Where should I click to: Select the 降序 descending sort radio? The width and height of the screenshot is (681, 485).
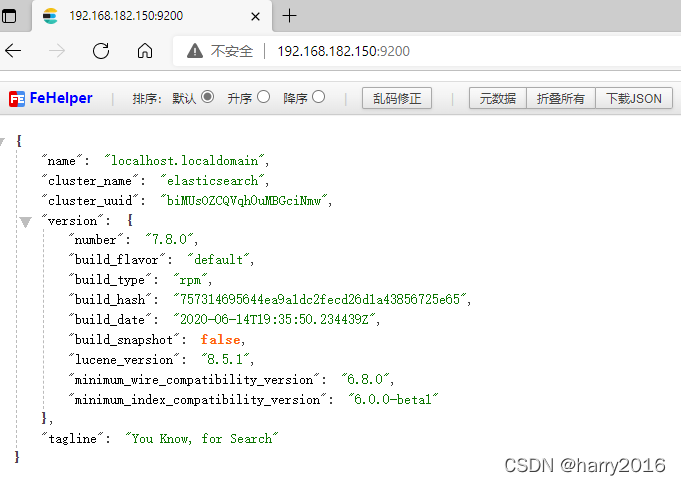[318, 97]
